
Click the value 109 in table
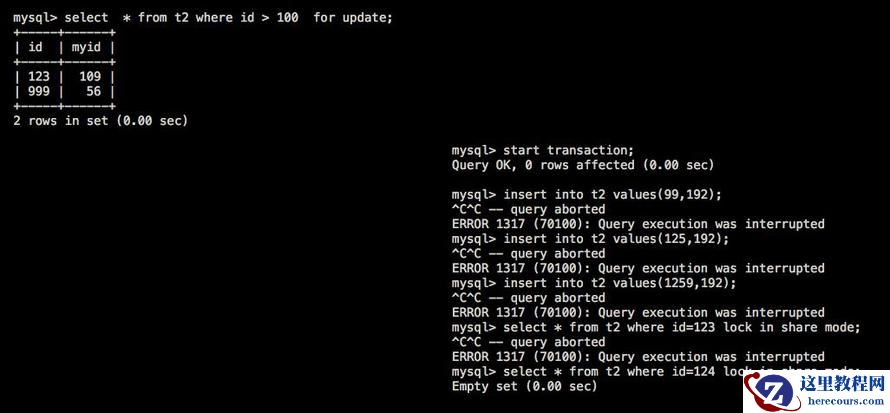(x=90, y=76)
